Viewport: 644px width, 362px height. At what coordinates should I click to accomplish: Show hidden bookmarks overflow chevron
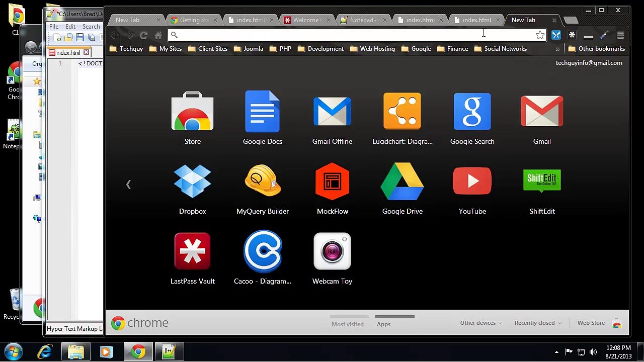(x=557, y=49)
